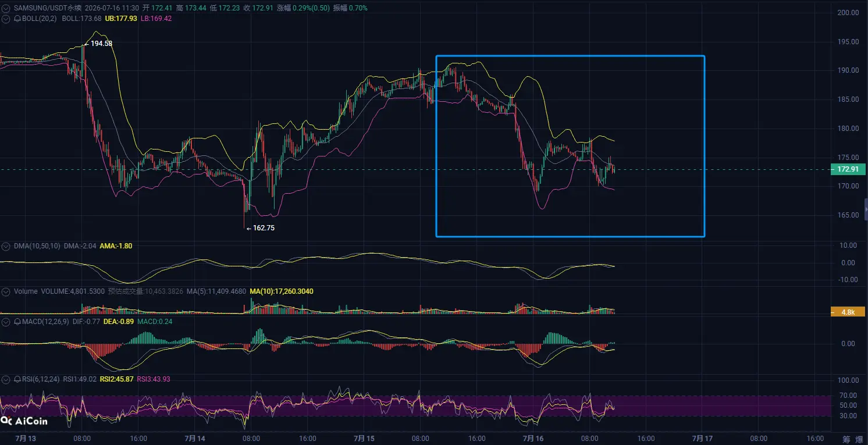
Task: Click the UB:177.93 upper band value
Action: click(x=121, y=19)
